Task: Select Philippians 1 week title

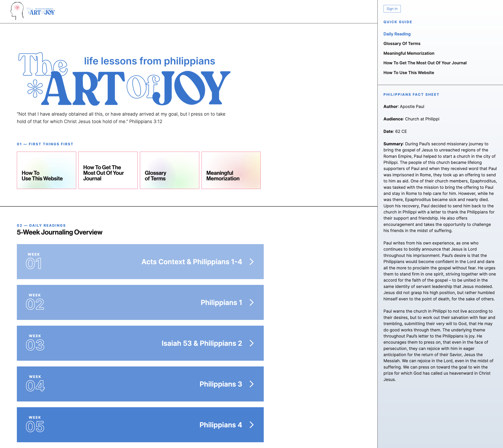Action: pyautogui.click(x=221, y=302)
